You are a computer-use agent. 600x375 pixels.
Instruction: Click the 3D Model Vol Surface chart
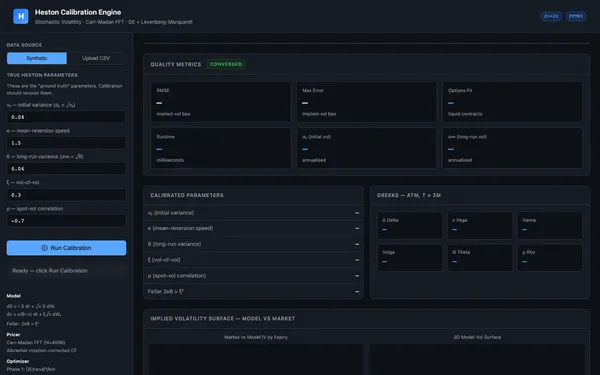pos(477,360)
